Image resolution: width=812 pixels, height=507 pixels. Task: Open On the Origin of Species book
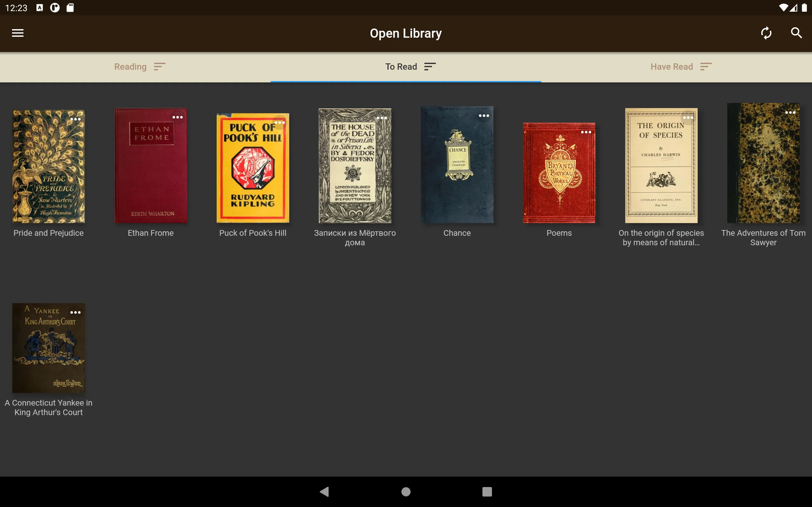[661, 165]
